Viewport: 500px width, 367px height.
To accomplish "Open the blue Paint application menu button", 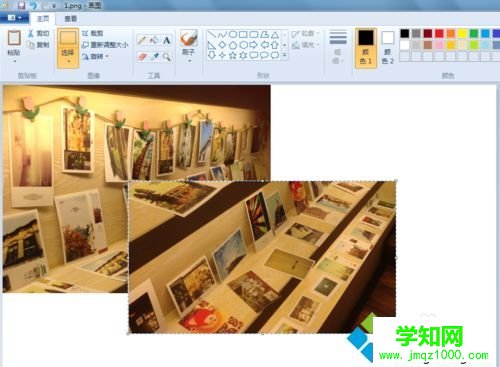I will (x=13, y=18).
